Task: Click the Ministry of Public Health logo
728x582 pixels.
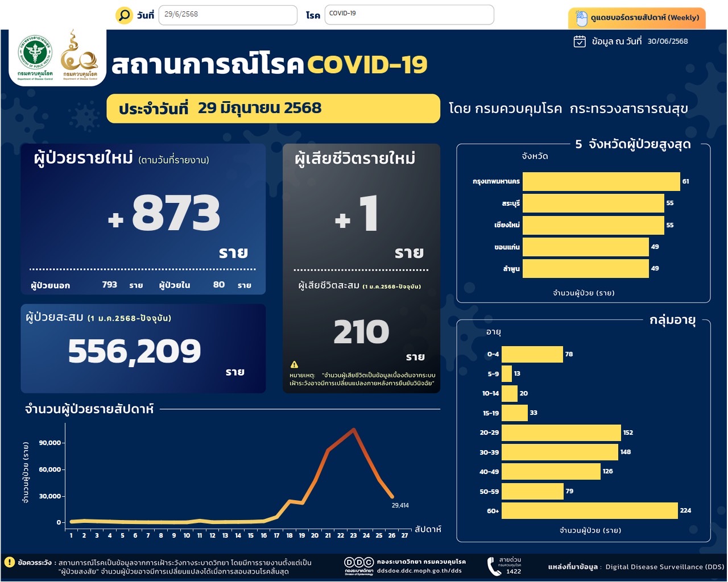Action: [x=35, y=57]
